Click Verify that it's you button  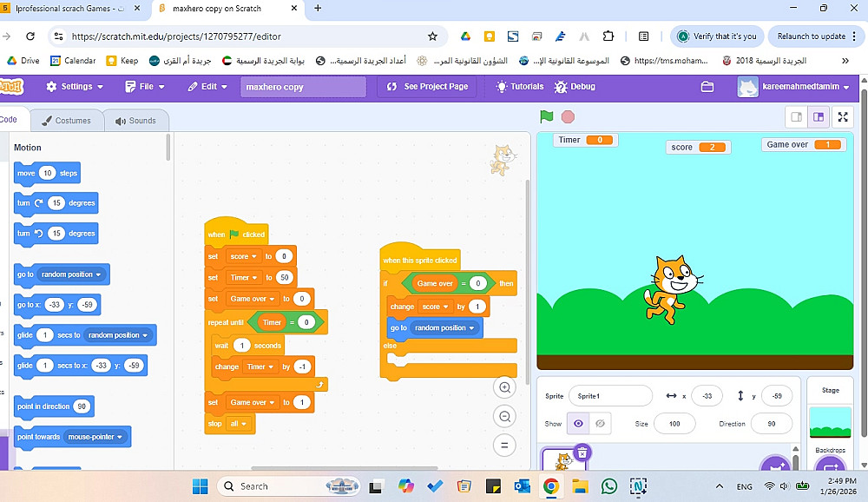click(718, 36)
